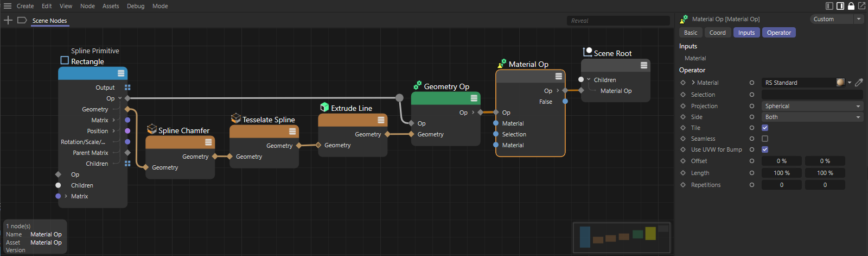Open the Node menu
Viewport: 868px width, 256px height.
(x=87, y=6)
